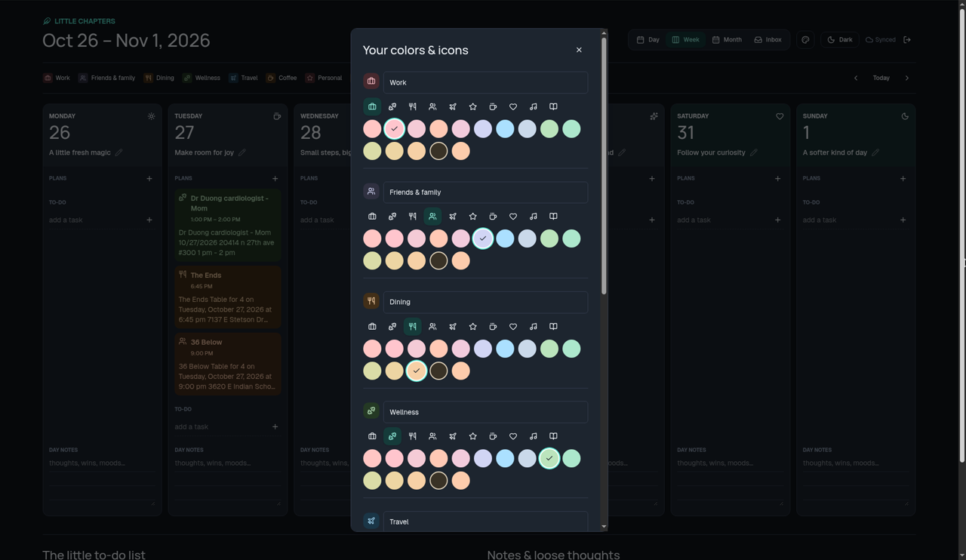Edit the Friends & family name field

click(x=485, y=192)
